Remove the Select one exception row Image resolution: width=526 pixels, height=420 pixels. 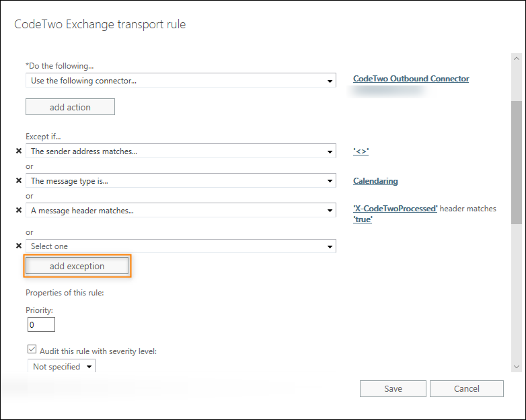pyautogui.click(x=19, y=246)
